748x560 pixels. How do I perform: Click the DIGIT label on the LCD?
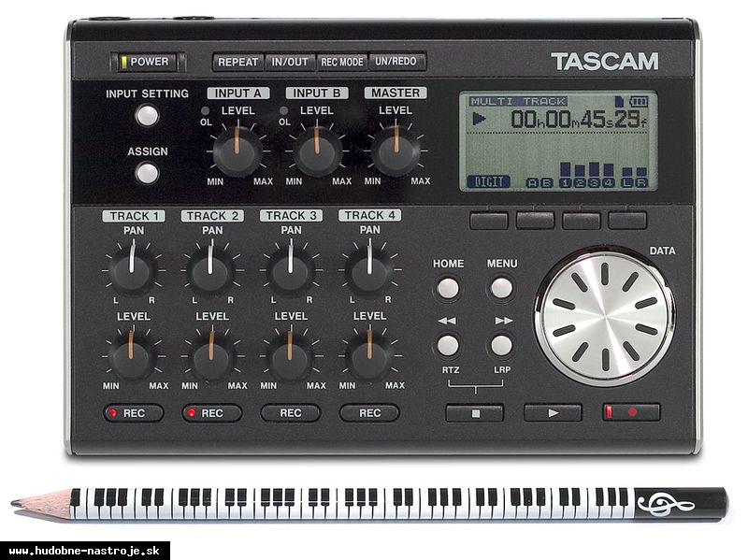point(489,181)
